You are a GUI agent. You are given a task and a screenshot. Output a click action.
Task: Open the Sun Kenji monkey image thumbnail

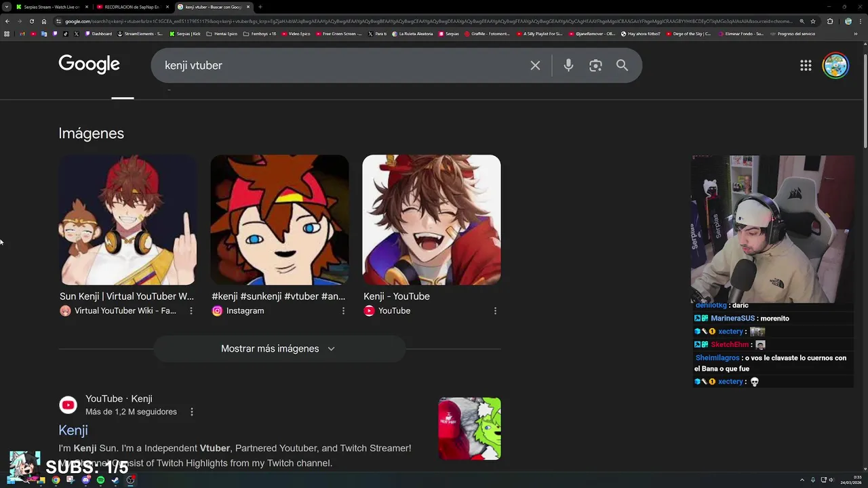point(127,220)
